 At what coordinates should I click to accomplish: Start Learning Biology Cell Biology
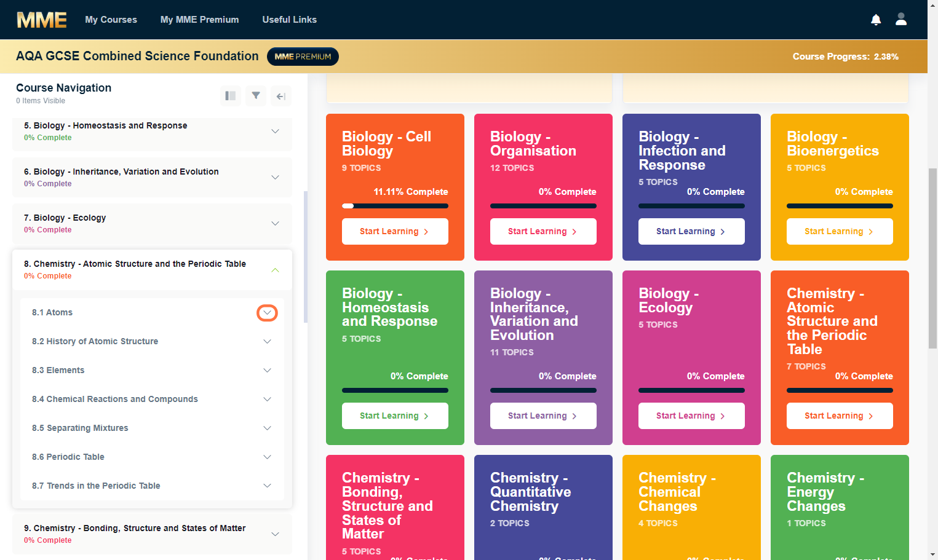click(395, 232)
